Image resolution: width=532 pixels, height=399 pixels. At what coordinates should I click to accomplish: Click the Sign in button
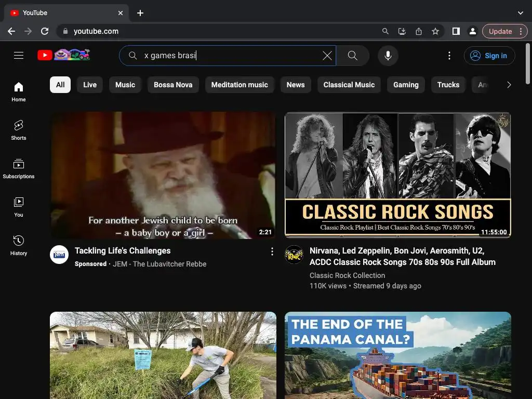tap(489, 56)
